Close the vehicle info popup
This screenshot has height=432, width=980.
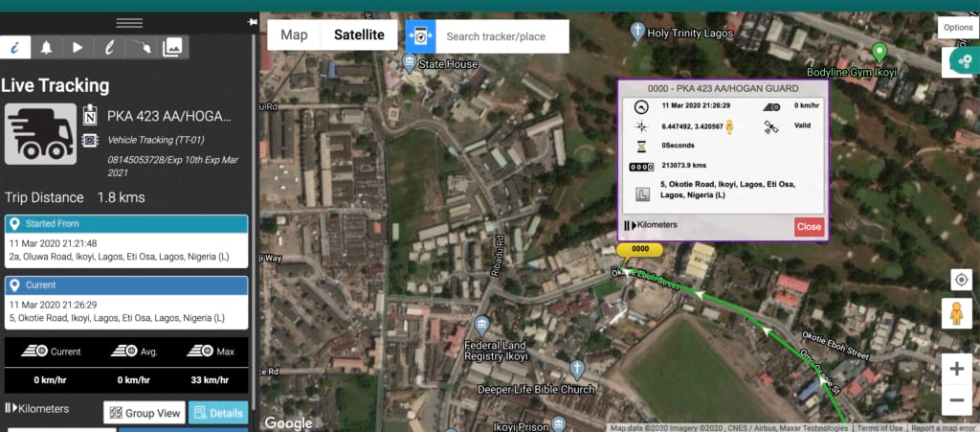coord(809,227)
